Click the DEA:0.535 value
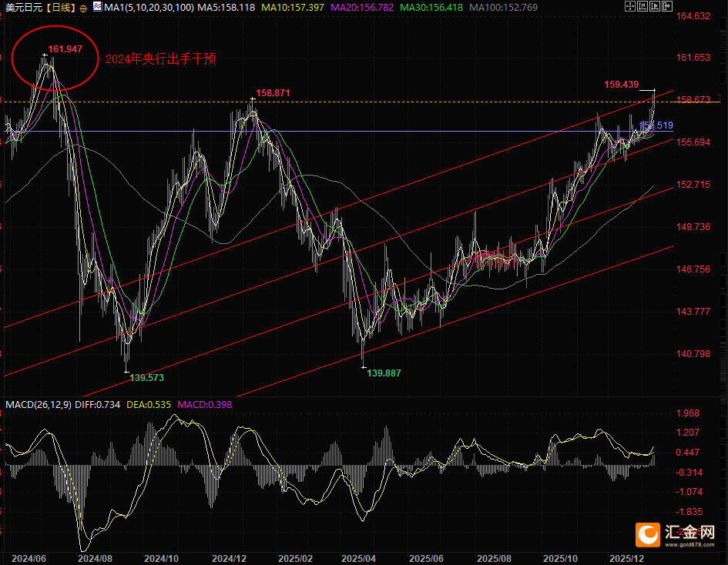This screenshot has height=565, width=728. click(149, 404)
